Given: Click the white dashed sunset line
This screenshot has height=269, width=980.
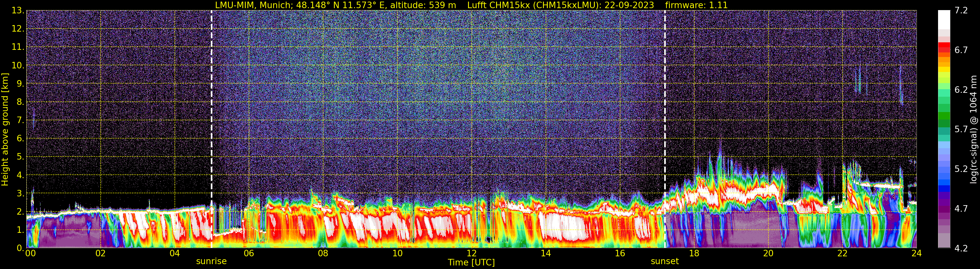Looking at the screenshot, I should 665,129.
